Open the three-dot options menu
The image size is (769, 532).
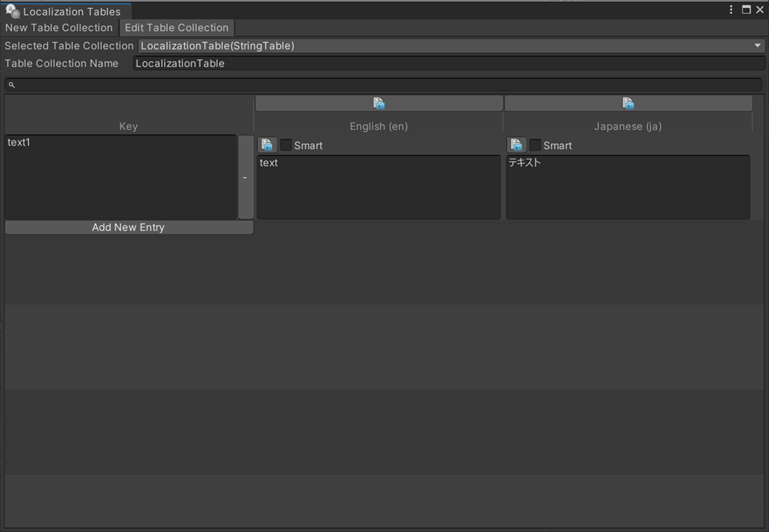tap(731, 10)
